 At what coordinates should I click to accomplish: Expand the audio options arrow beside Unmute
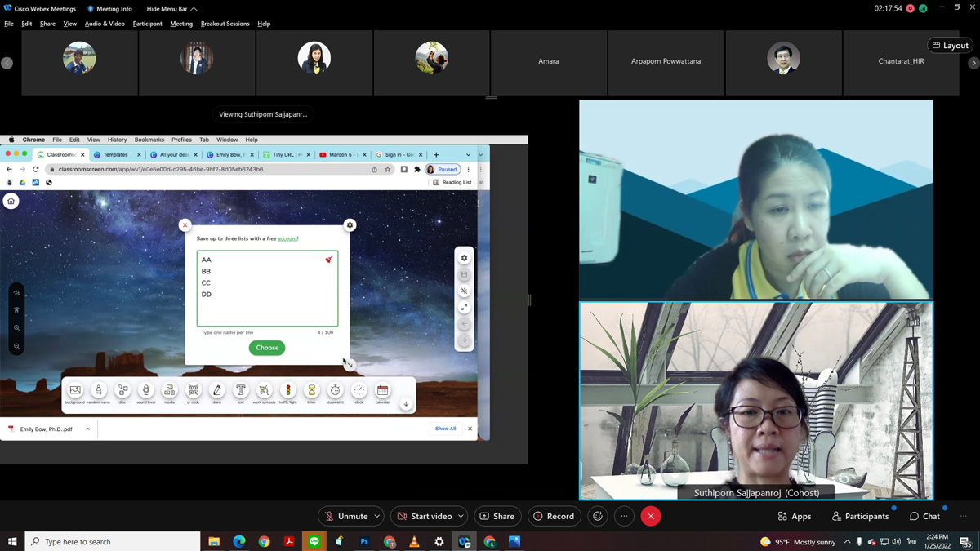[x=377, y=516]
